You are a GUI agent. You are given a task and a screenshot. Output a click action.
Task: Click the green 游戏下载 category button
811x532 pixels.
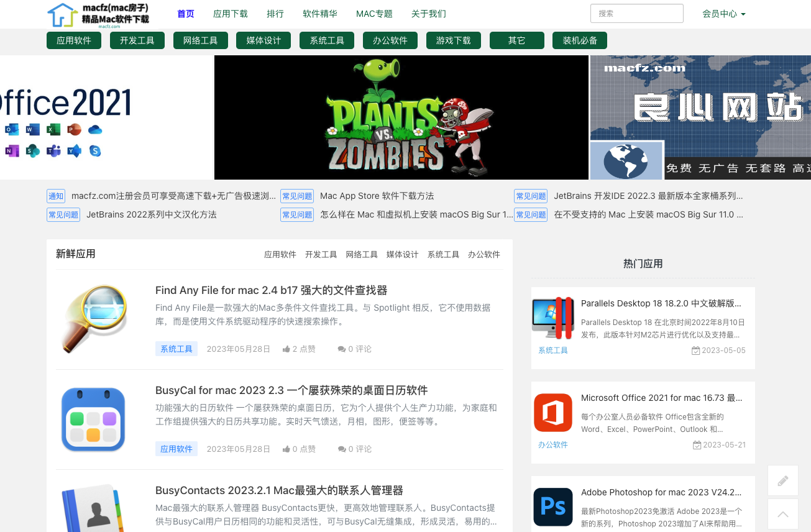pyautogui.click(x=454, y=40)
